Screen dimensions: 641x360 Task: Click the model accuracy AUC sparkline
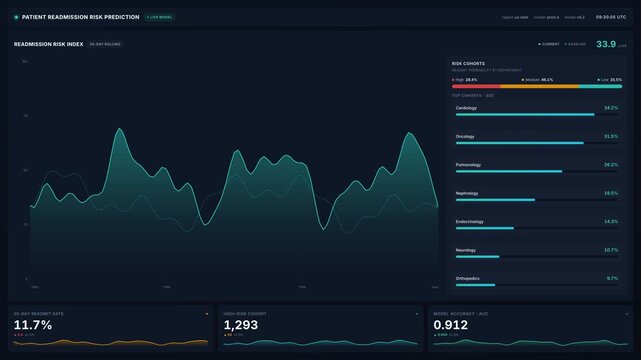pyautogui.click(x=531, y=342)
